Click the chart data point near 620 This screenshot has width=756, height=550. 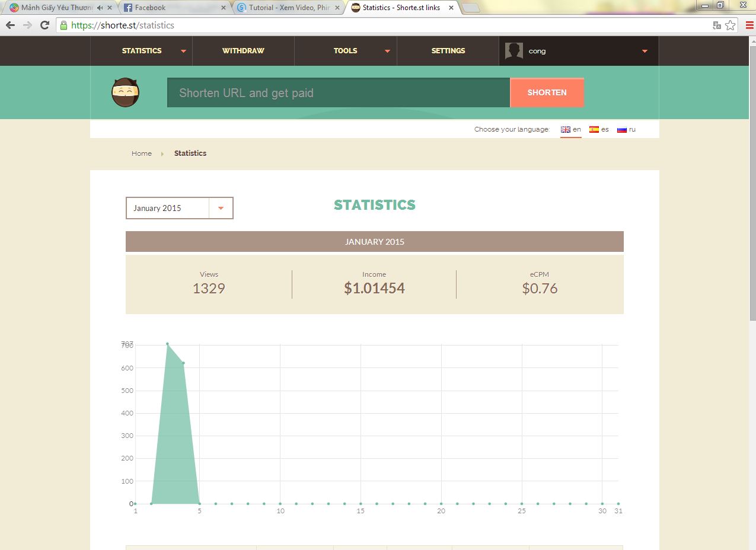click(x=183, y=363)
